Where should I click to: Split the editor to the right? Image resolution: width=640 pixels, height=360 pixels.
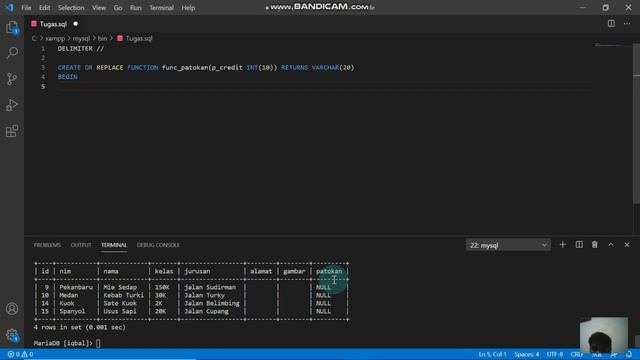point(611,24)
